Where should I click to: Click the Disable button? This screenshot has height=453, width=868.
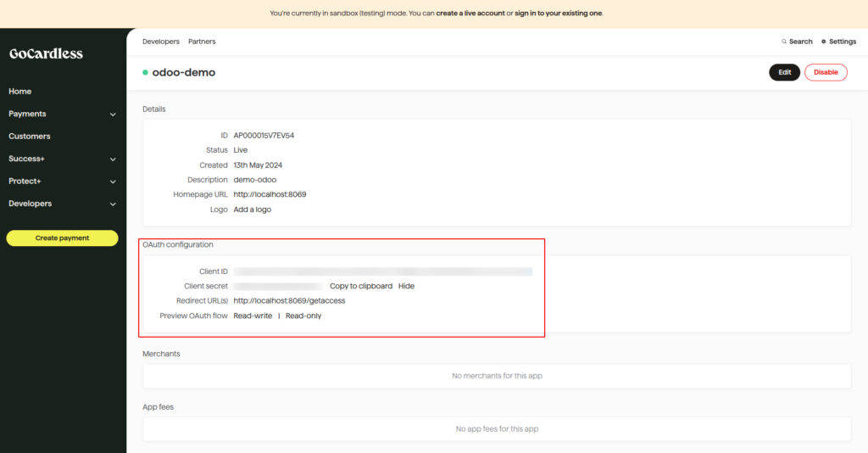click(x=826, y=73)
